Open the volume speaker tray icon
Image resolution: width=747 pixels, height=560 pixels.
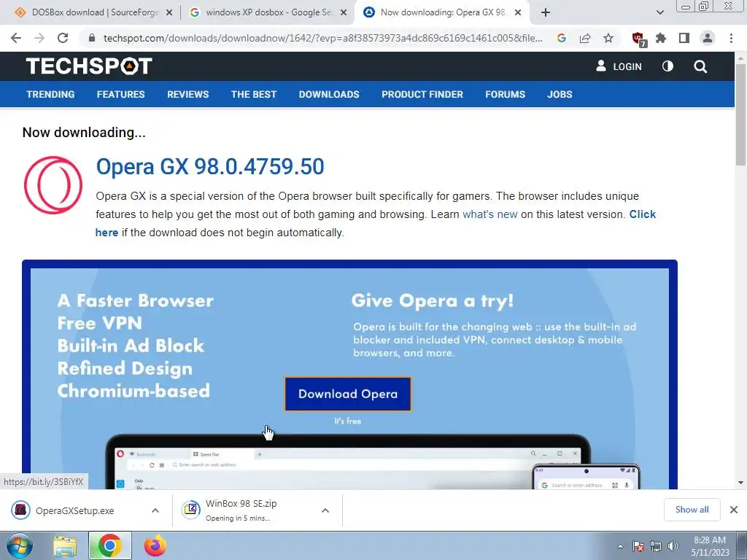(x=673, y=546)
